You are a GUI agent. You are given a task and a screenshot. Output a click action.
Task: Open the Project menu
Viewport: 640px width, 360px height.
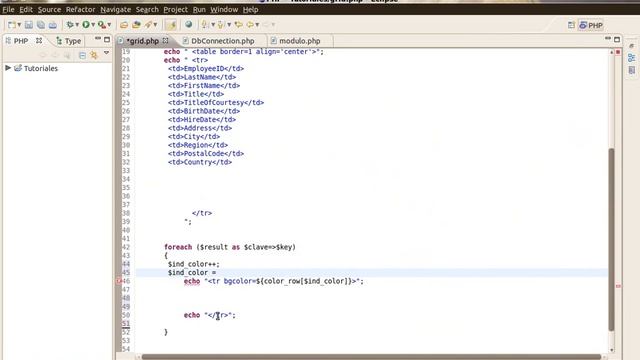point(176,9)
